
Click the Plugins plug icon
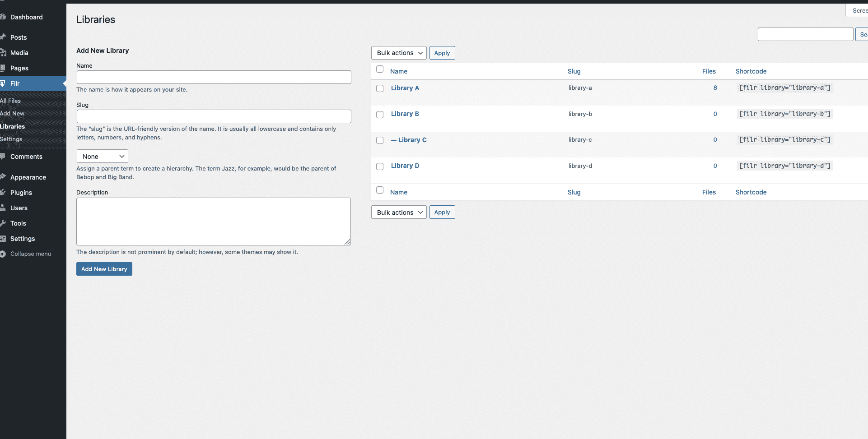pyautogui.click(x=2, y=193)
